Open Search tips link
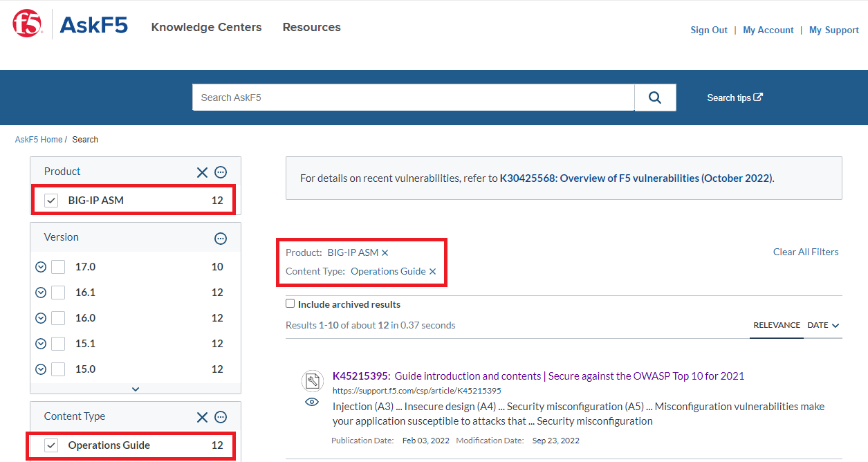868x462 pixels. coord(735,98)
